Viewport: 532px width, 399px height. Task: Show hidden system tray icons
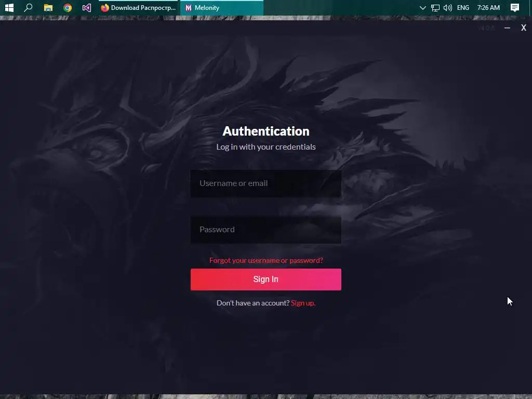point(422,7)
